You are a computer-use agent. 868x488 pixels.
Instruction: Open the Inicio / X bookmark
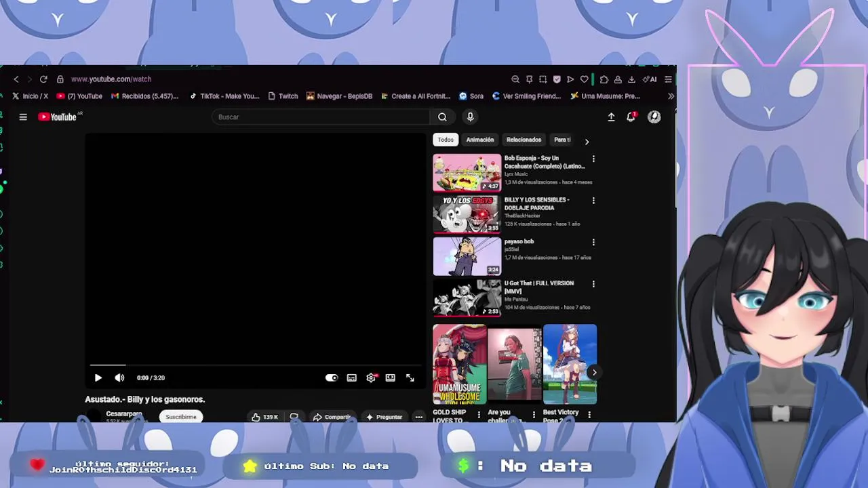click(30, 96)
